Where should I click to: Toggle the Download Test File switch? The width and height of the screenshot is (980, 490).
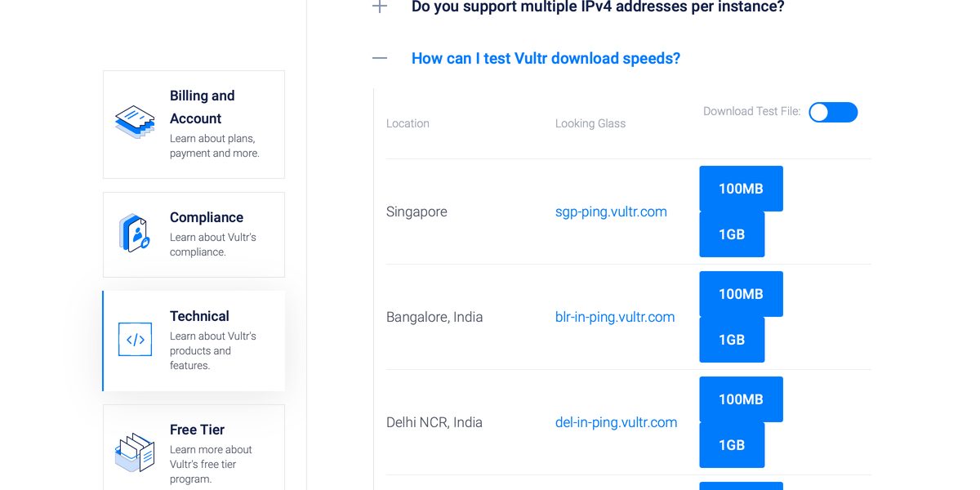click(x=833, y=112)
